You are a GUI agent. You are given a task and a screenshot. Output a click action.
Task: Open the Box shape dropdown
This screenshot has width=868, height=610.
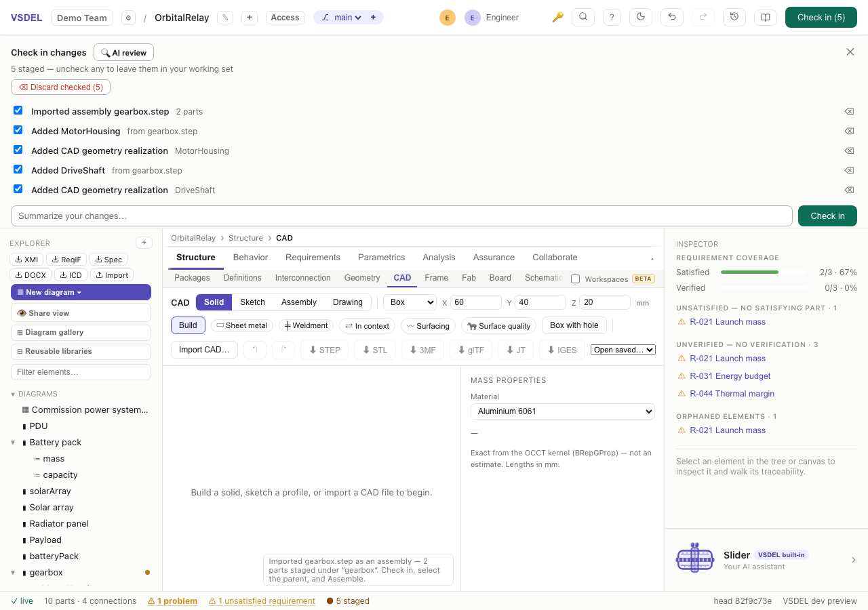[x=410, y=302]
